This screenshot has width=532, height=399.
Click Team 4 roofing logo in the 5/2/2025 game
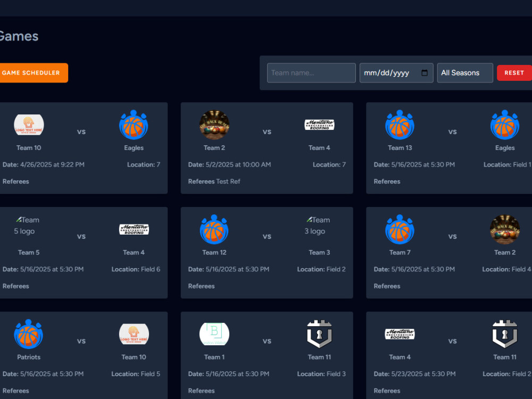319,124
